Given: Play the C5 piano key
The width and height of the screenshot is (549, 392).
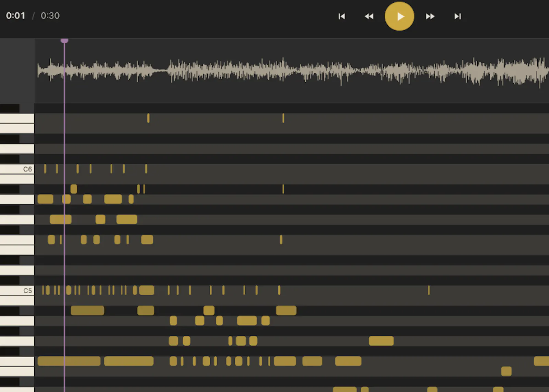Looking at the screenshot, I should [17, 290].
